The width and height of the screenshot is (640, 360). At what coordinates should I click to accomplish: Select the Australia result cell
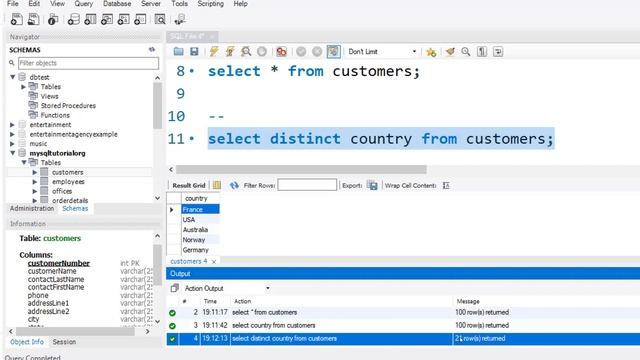pyautogui.click(x=200, y=230)
